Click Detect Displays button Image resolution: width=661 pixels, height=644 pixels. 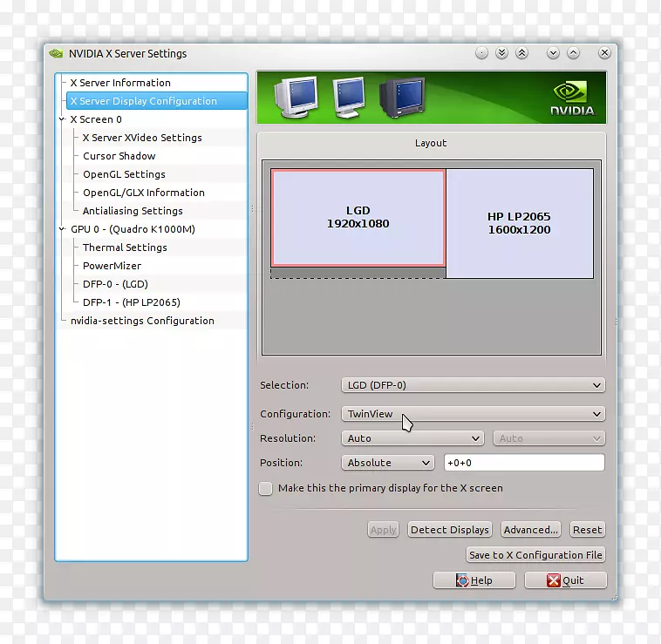pyautogui.click(x=450, y=530)
